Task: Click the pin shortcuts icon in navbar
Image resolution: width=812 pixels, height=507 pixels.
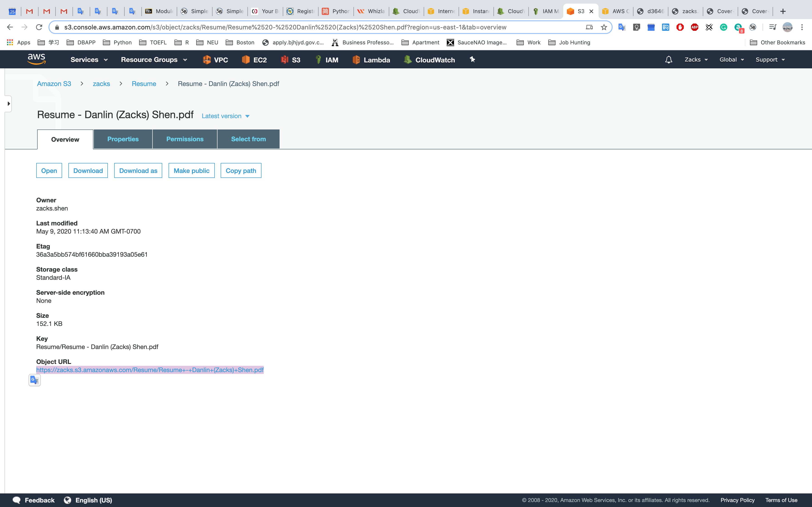Action: 472,59
